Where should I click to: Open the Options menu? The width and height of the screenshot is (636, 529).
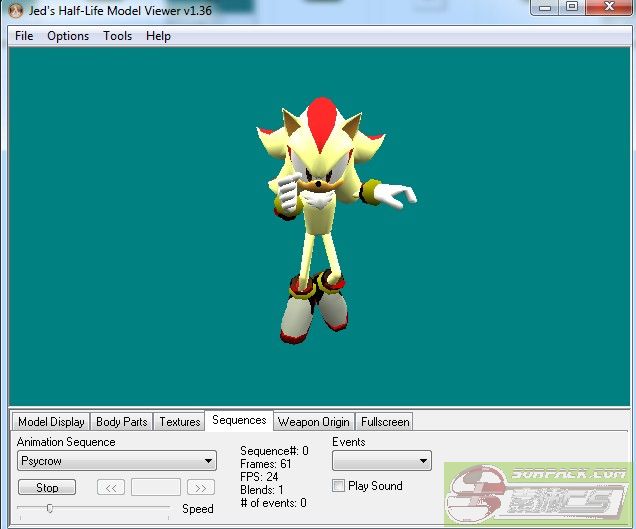68,36
